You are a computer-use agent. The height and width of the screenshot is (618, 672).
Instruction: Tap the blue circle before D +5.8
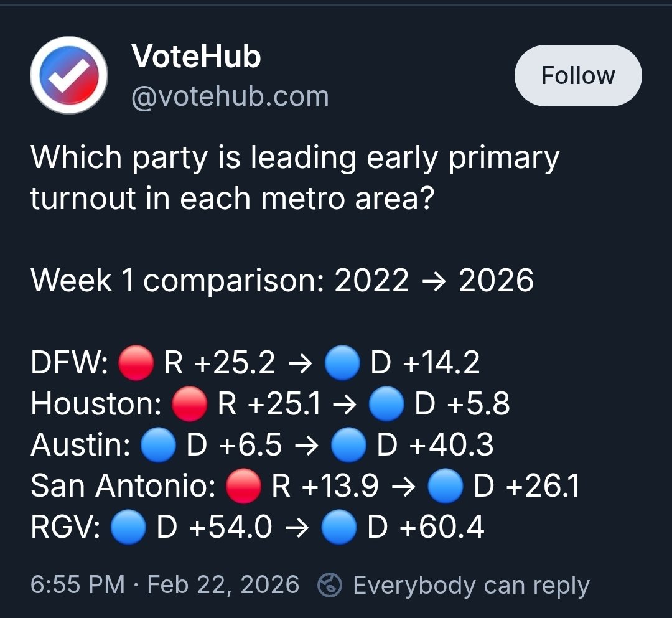(x=386, y=404)
